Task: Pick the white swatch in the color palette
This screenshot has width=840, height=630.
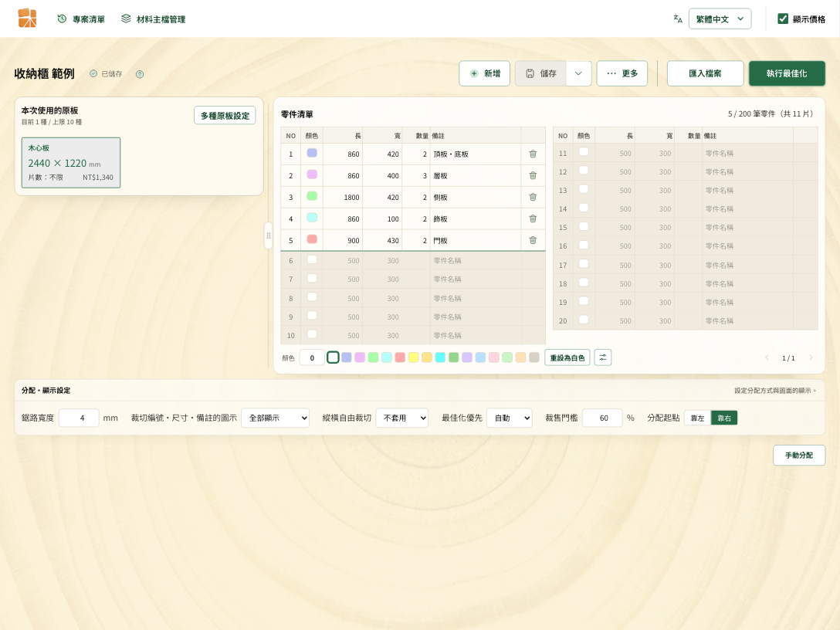Action: 333,357
